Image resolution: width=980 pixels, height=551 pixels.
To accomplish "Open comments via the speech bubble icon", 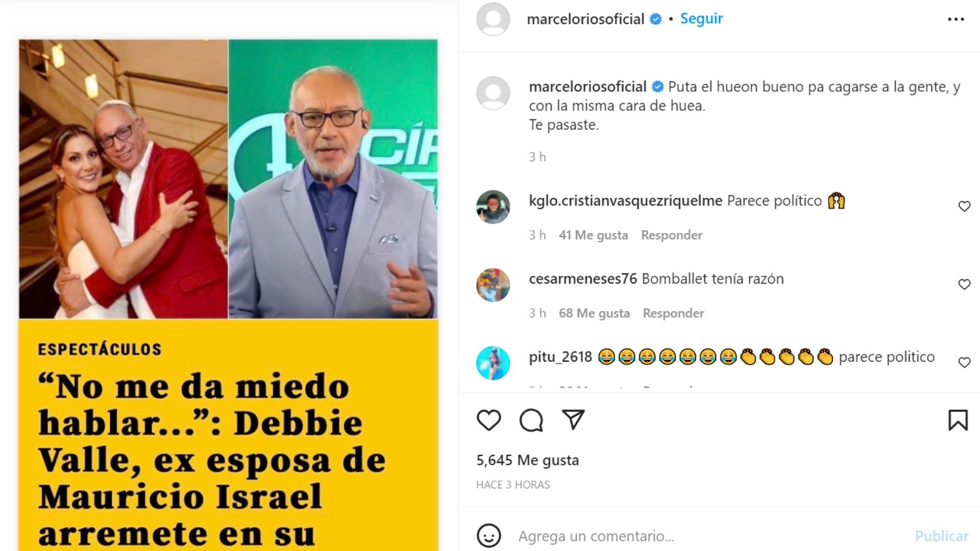I will point(531,420).
